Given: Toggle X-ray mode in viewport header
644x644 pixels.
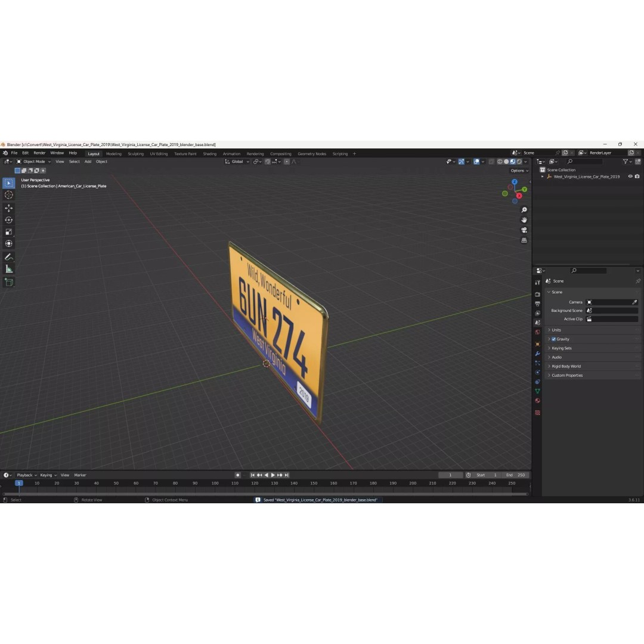Looking at the screenshot, I should coord(491,162).
